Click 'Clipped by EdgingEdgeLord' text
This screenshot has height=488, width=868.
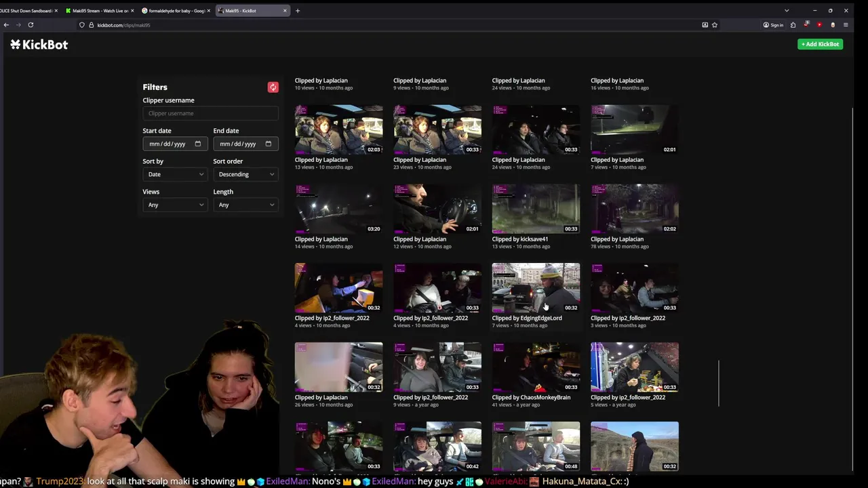point(527,318)
